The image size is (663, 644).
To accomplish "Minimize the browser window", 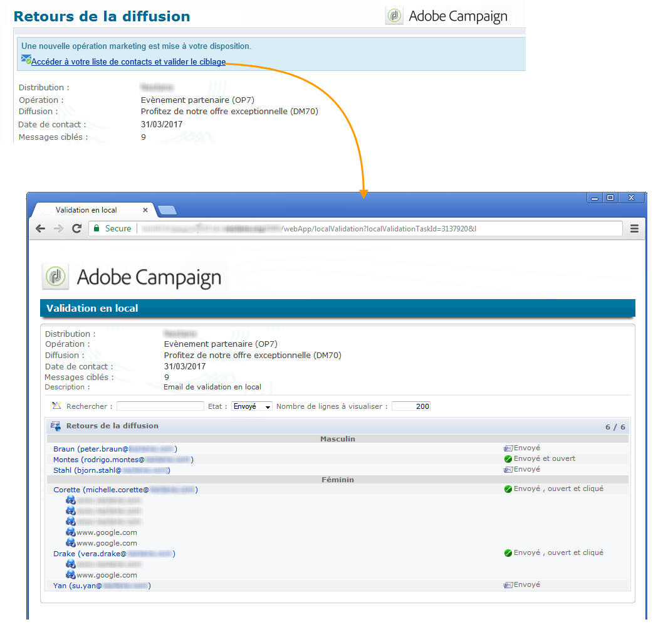I will click(x=595, y=198).
